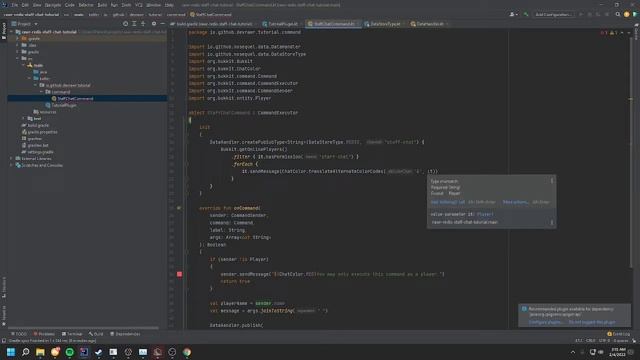
Task: Open the Code menu
Action: 70,5
